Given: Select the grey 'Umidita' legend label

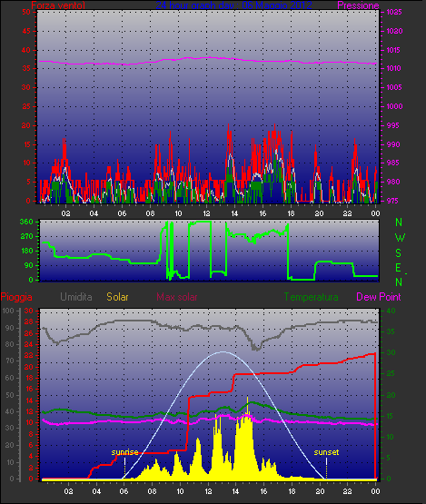Looking at the screenshot, I should pyautogui.click(x=76, y=297).
